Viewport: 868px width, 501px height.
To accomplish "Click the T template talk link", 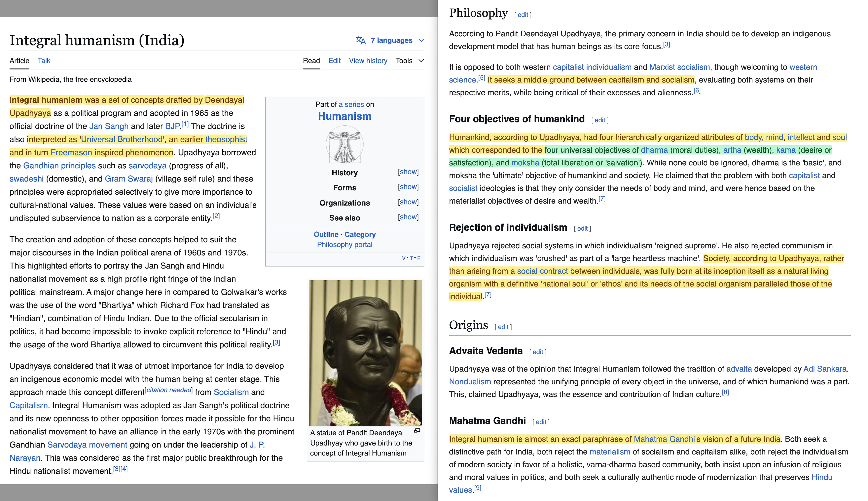I will tap(411, 258).
